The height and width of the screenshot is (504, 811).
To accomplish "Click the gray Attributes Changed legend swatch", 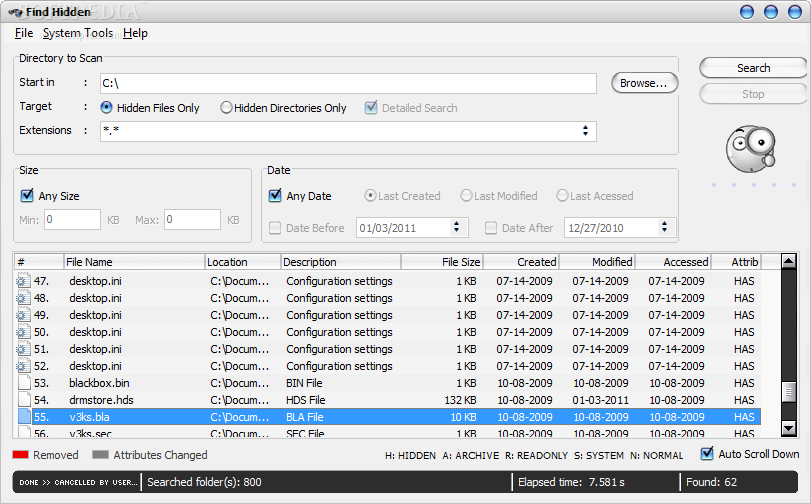I will (x=100, y=455).
